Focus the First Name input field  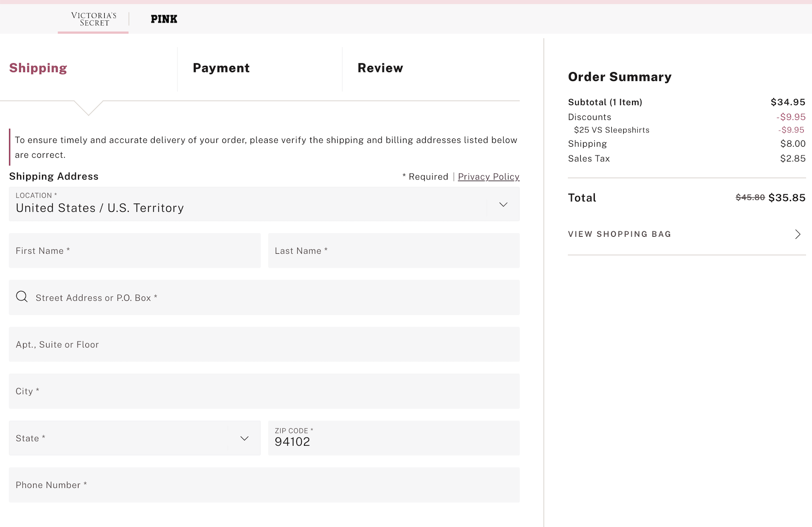click(x=134, y=251)
